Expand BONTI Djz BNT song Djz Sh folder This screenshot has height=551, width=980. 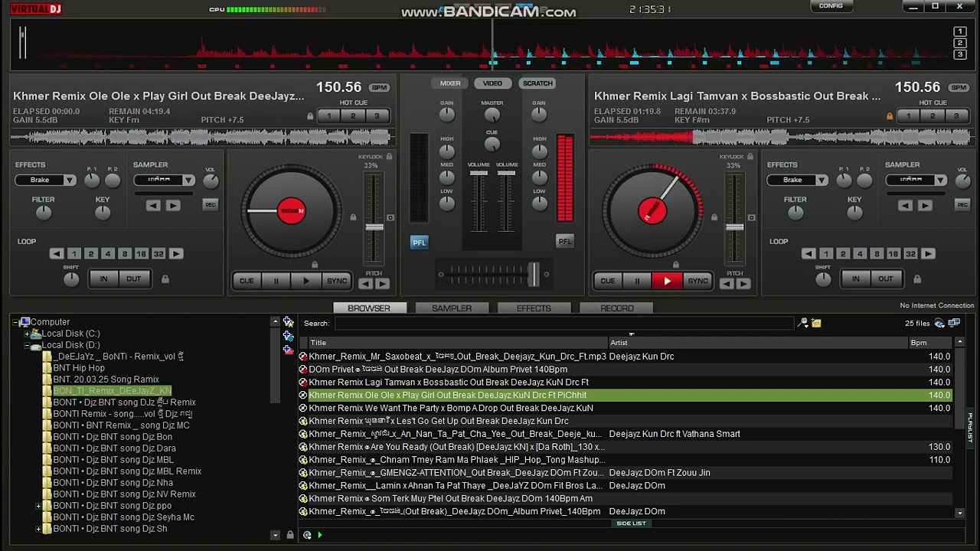[x=38, y=529]
